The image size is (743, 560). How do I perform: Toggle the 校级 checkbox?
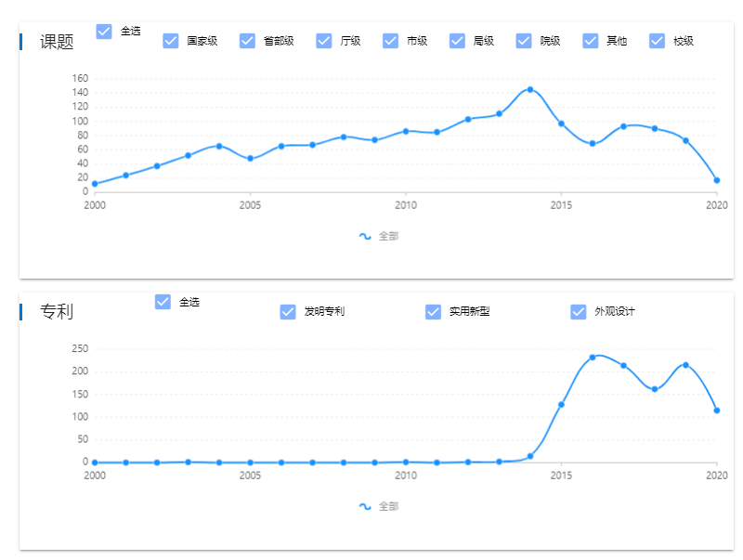pos(658,41)
